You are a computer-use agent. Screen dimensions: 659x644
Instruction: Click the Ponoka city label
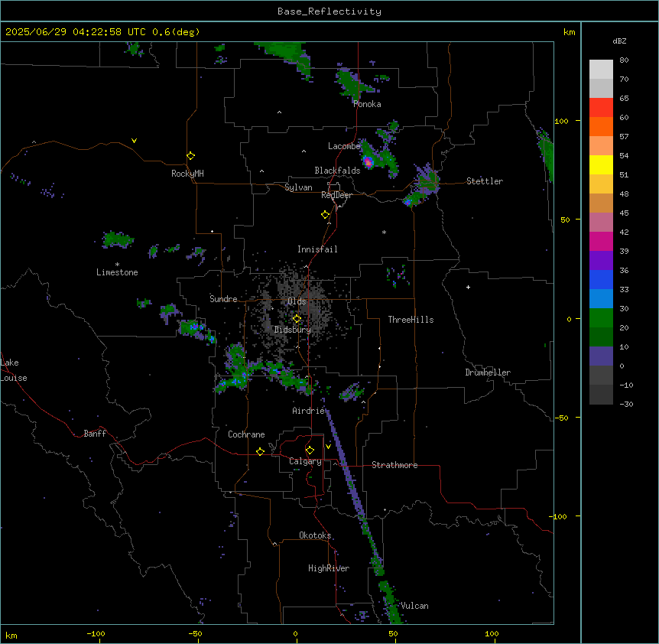coord(367,104)
